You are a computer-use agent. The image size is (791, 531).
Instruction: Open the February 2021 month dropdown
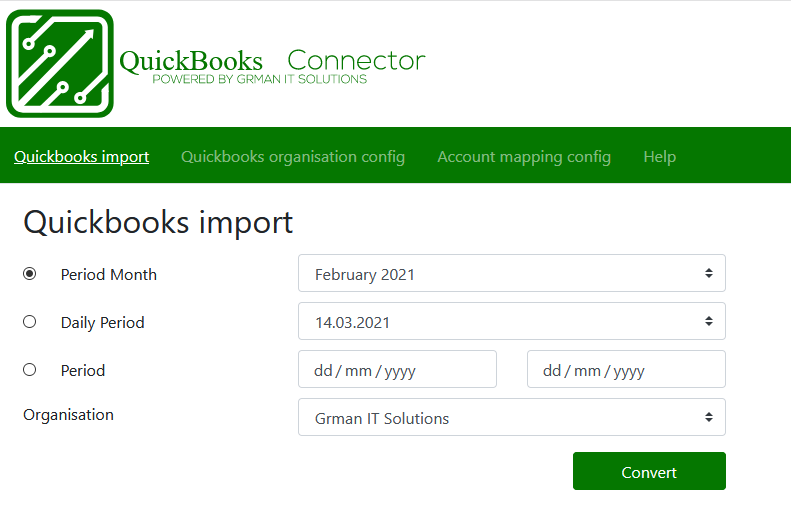tap(512, 273)
